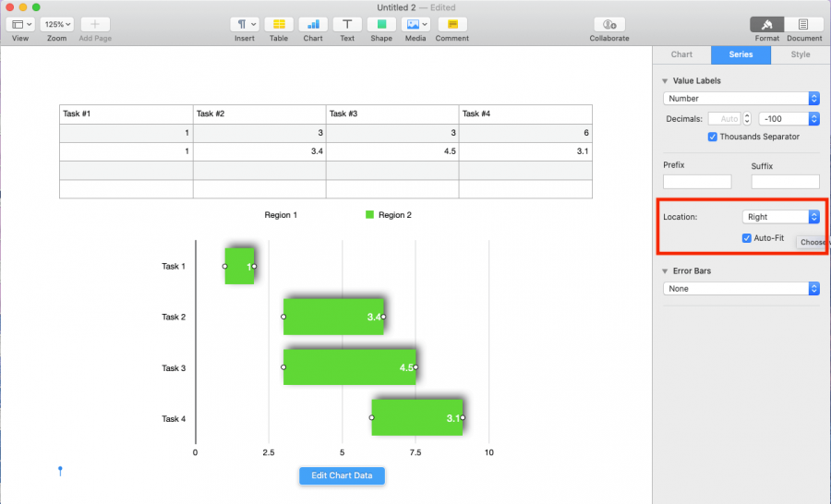Open the Shape picker

(381, 25)
